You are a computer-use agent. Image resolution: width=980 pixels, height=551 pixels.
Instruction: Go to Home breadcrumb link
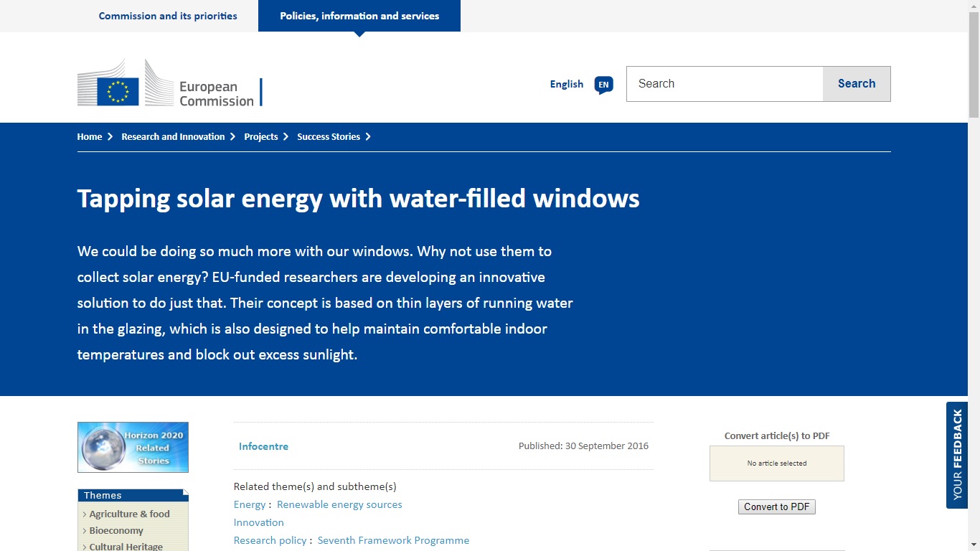tap(90, 137)
